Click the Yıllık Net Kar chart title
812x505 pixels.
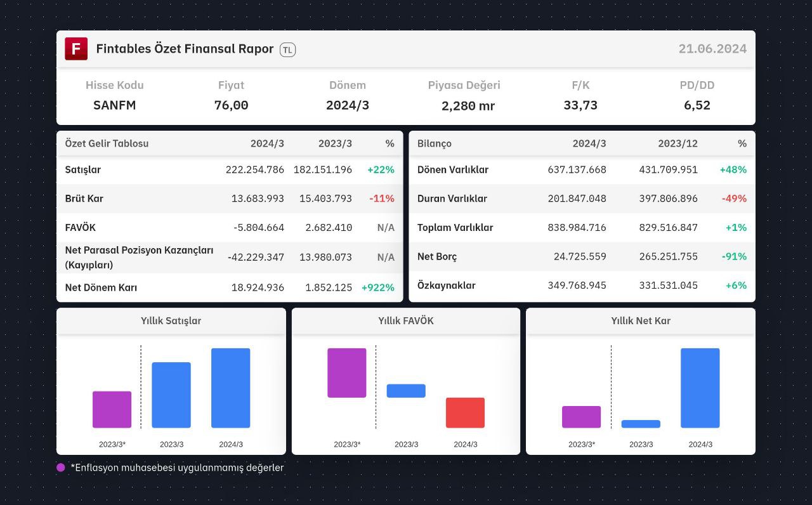(x=641, y=321)
